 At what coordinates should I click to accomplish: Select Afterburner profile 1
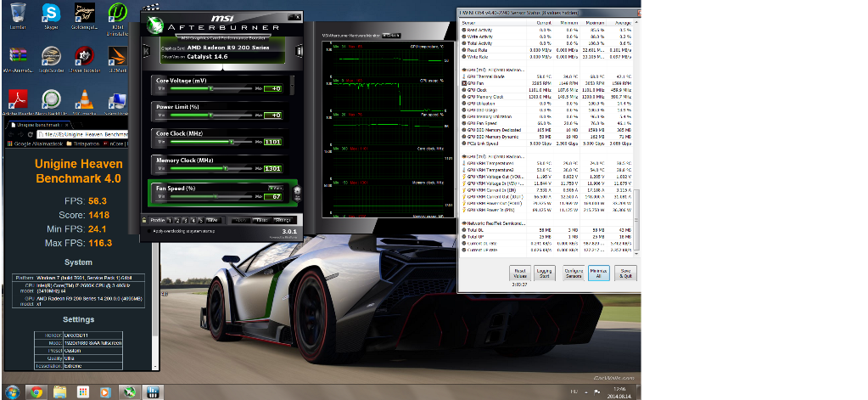170,220
